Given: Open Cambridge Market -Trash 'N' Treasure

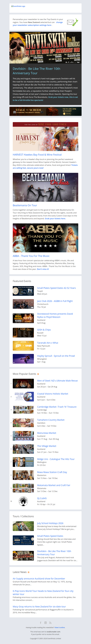Looking at the screenshot, I should coord(57,407).
